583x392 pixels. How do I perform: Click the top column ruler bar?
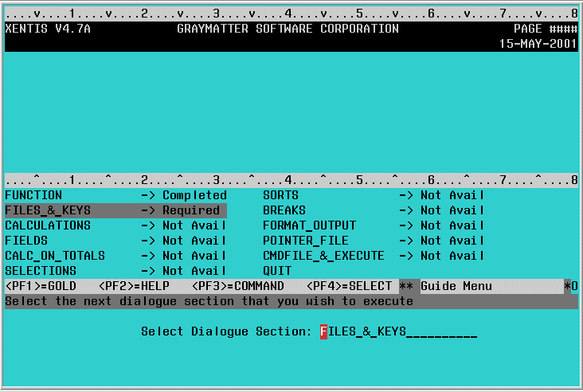[291, 14]
